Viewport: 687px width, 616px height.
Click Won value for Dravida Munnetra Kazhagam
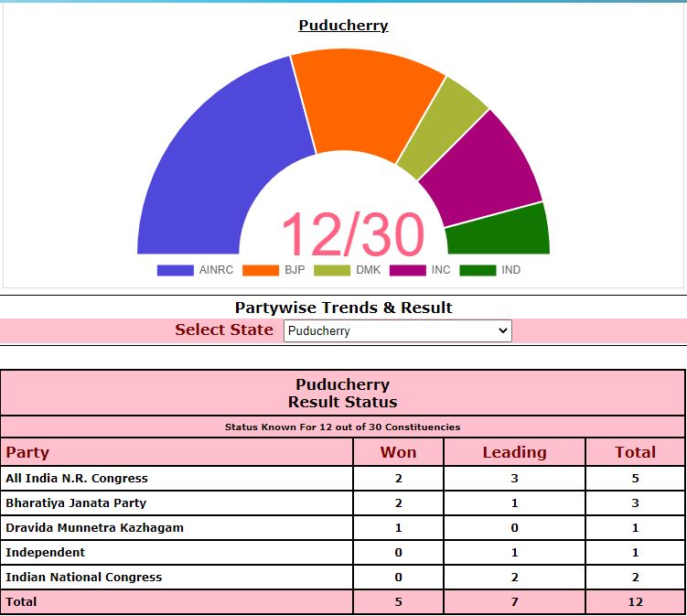click(x=398, y=528)
